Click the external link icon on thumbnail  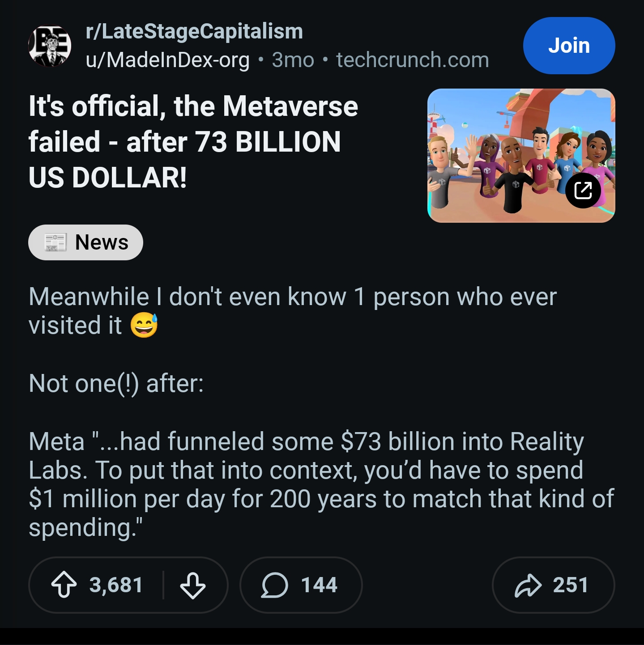583,191
